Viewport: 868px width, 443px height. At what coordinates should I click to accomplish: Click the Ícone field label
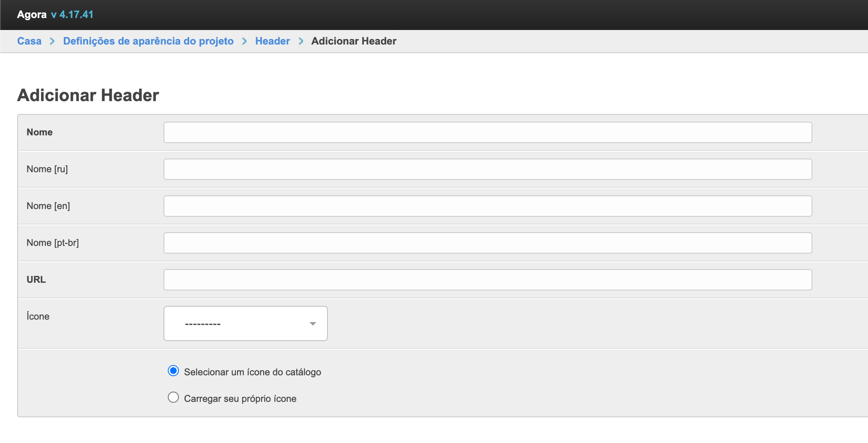coord(38,316)
